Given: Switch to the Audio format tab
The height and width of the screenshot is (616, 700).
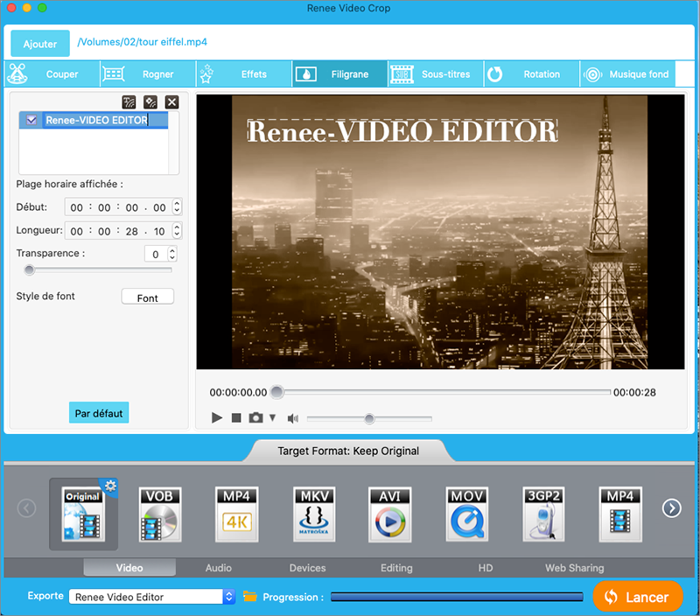Looking at the screenshot, I should coord(218,567).
